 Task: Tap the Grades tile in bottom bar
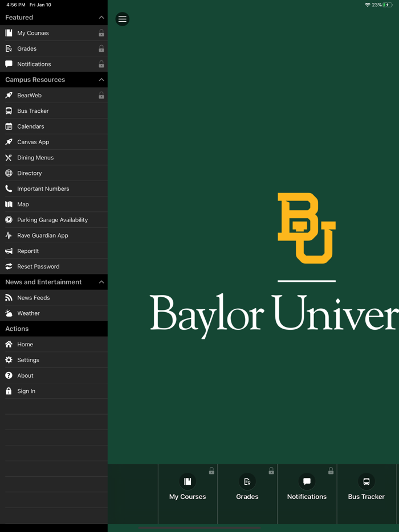(247, 494)
